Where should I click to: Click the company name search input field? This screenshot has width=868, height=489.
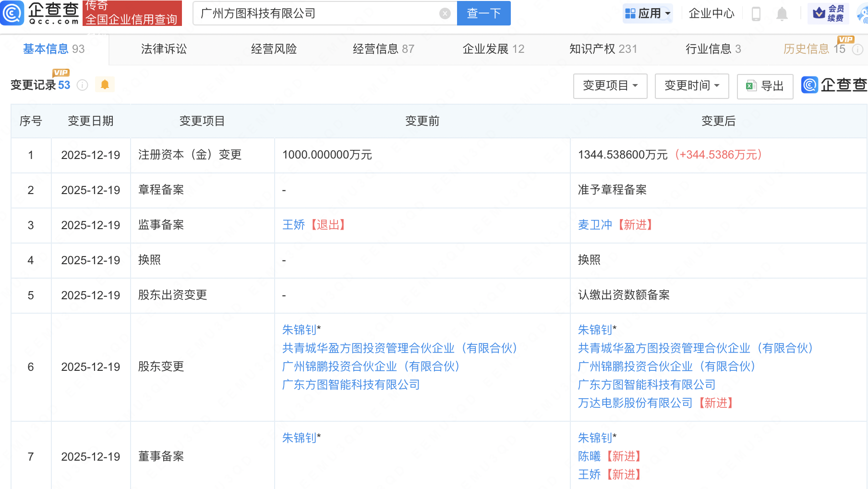tap(317, 13)
